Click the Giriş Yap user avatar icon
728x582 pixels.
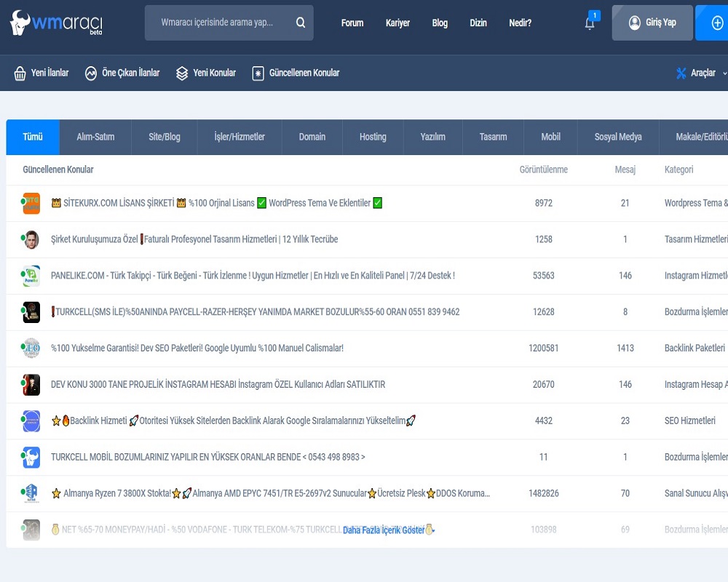click(x=634, y=23)
